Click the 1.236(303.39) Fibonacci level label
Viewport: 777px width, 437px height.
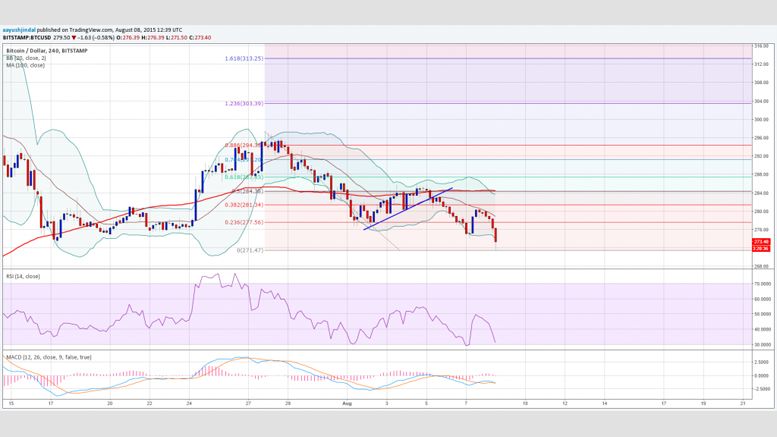[244, 104]
